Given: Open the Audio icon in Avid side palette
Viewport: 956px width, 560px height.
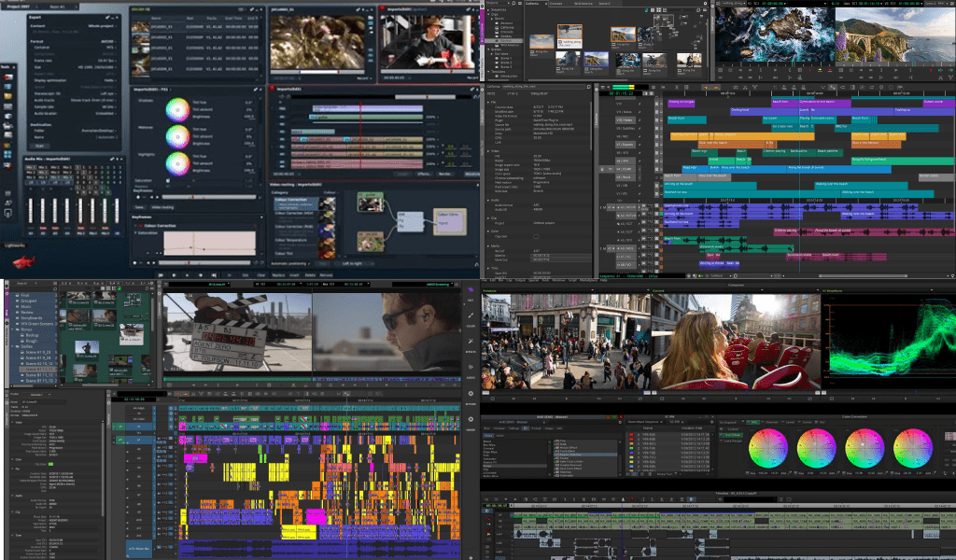Looking at the screenshot, I should click(x=471, y=367).
